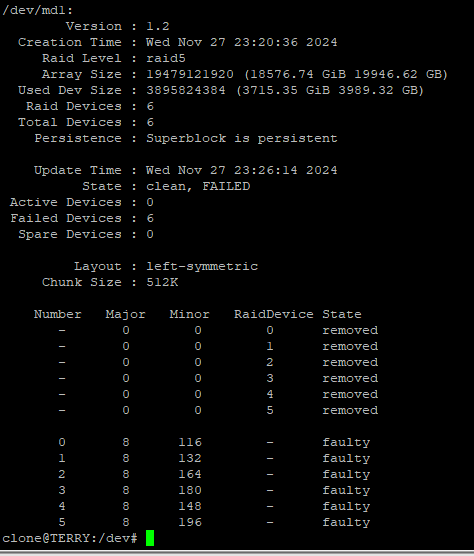The image size is (474, 556).
Task: Click the 512K chunk size value
Action: point(162,282)
